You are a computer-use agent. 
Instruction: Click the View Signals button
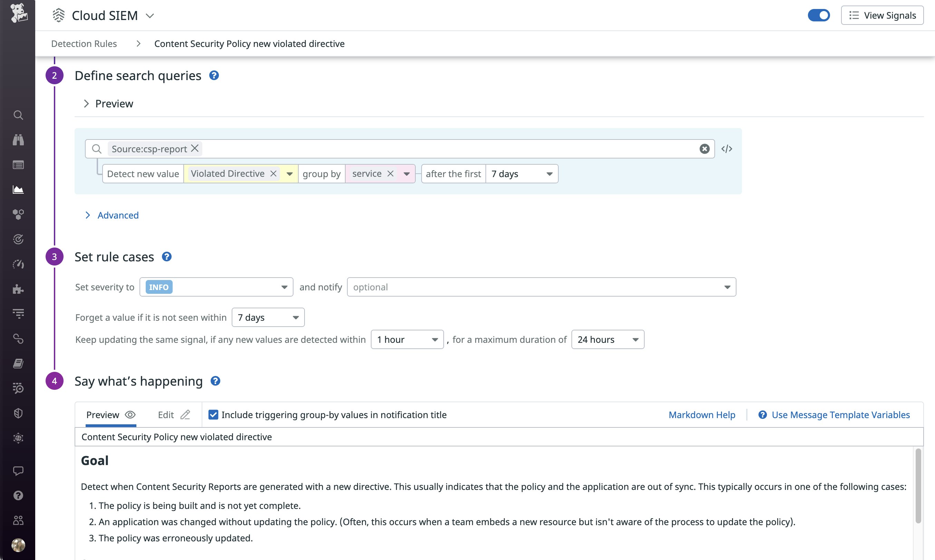point(882,15)
